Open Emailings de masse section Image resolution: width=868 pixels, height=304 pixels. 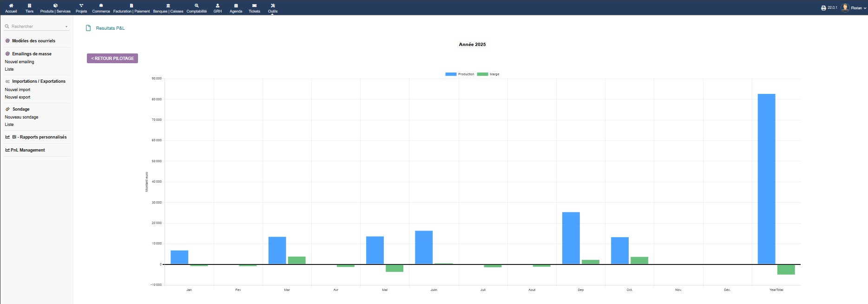pyautogui.click(x=32, y=54)
